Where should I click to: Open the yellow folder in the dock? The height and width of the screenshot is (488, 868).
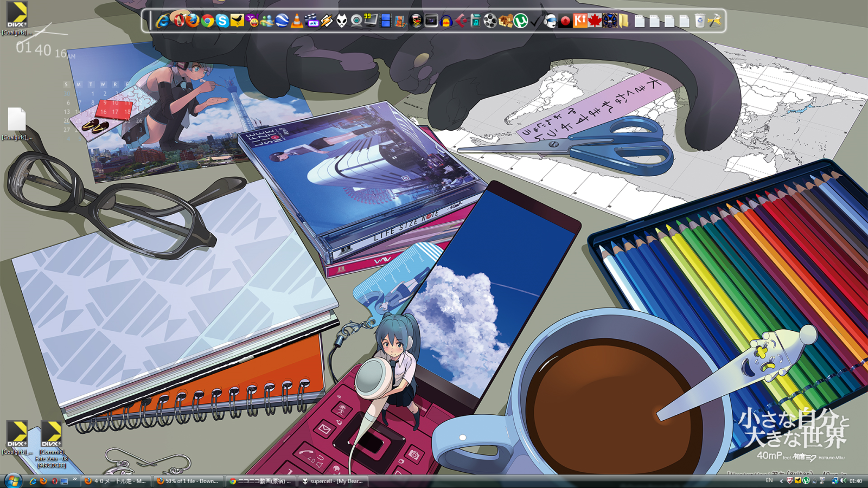[624, 21]
